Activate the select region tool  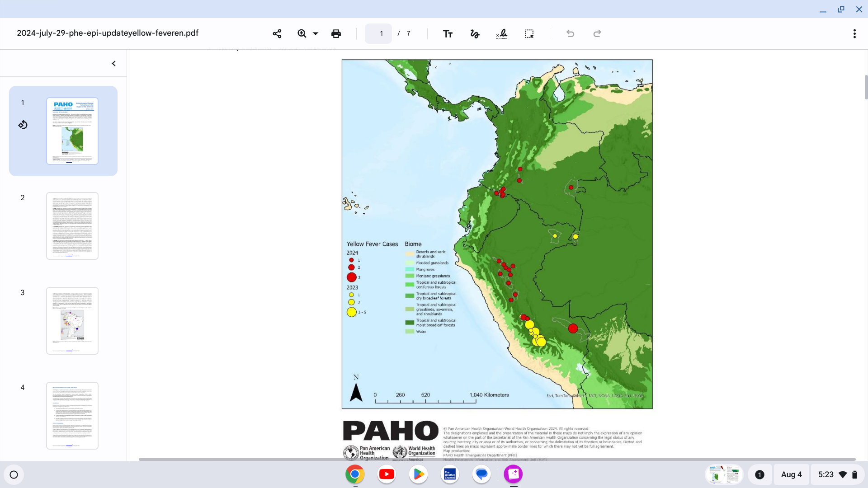click(x=529, y=33)
